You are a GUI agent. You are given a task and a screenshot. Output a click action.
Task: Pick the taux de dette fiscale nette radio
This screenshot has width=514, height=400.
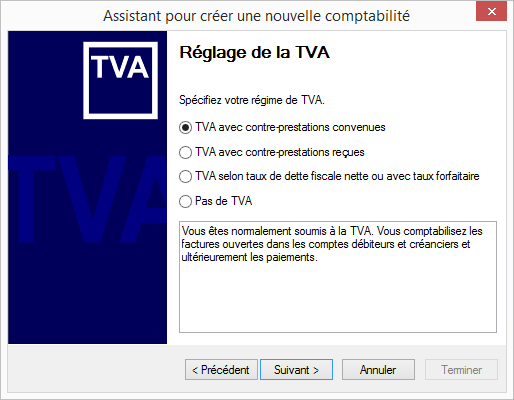[x=185, y=176]
